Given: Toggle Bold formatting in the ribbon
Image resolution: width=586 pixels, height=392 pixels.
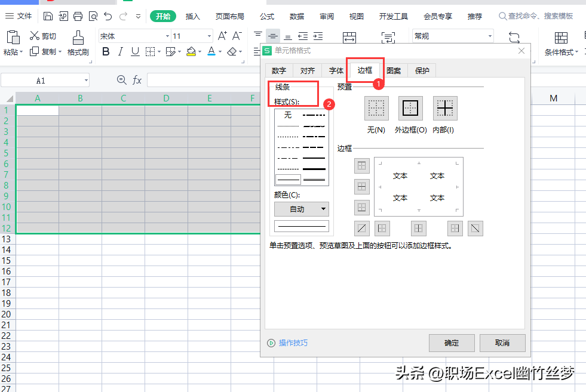Looking at the screenshot, I should point(106,52).
